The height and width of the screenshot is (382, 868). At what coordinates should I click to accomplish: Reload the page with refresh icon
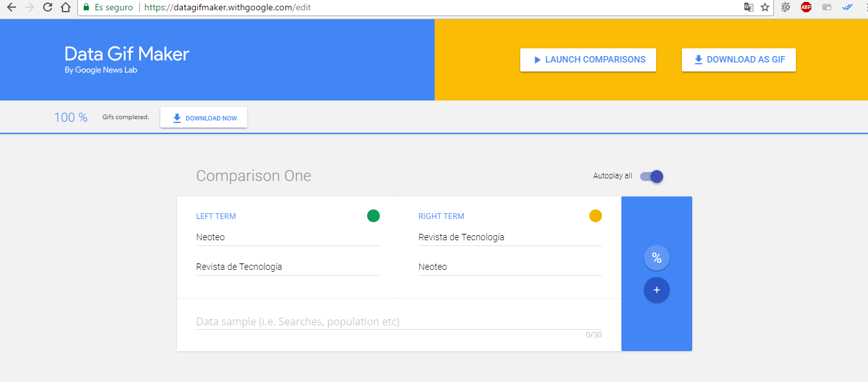click(48, 8)
